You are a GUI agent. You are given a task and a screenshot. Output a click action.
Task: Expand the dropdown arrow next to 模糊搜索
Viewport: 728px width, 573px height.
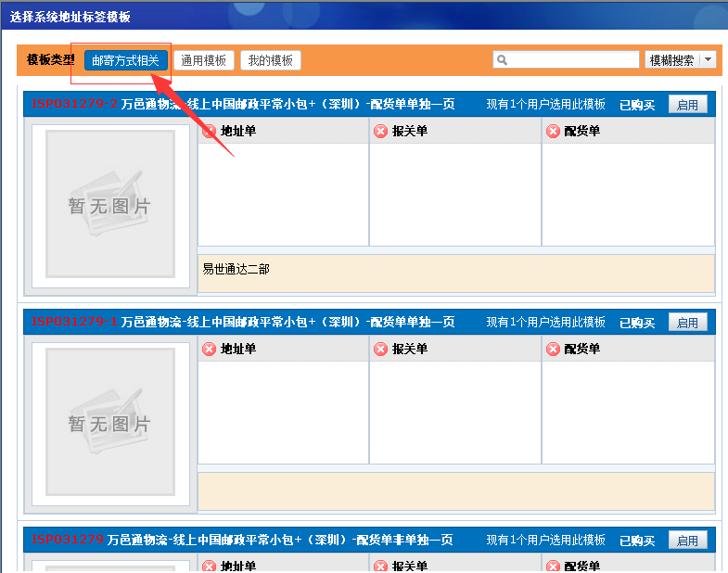tap(708, 60)
